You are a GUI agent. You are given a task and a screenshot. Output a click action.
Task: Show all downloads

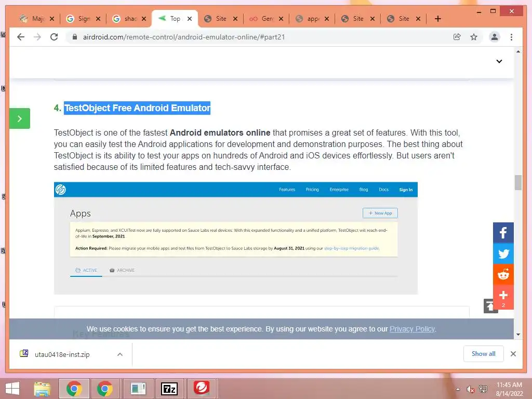coord(484,354)
